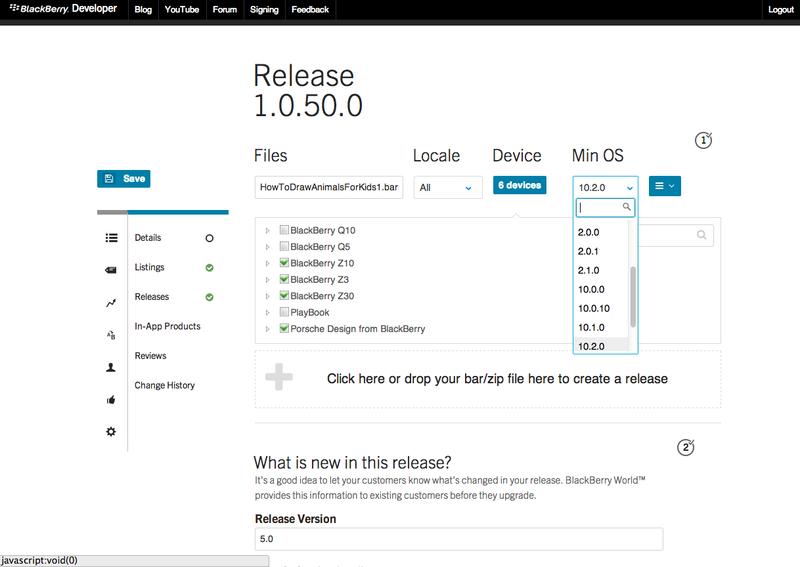The width and height of the screenshot is (800, 567).
Task: Open the analytics chart icon in sidebar
Action: tap(111, 303)
